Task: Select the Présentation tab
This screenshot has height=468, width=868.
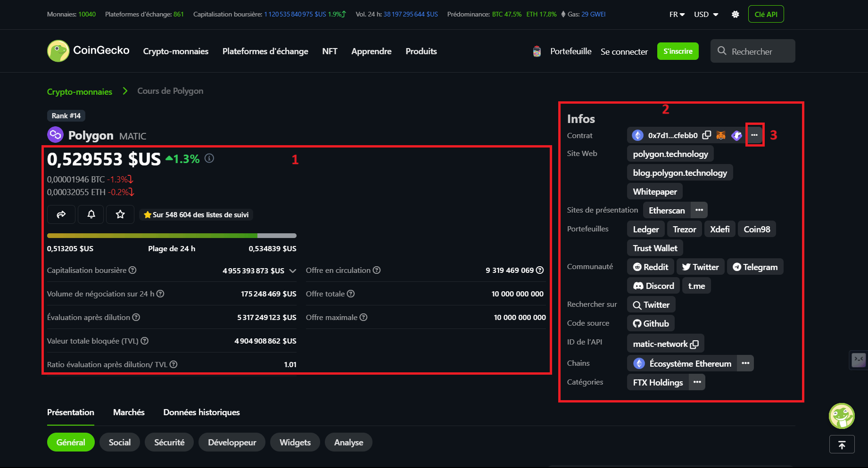Action: coord(71,412)
